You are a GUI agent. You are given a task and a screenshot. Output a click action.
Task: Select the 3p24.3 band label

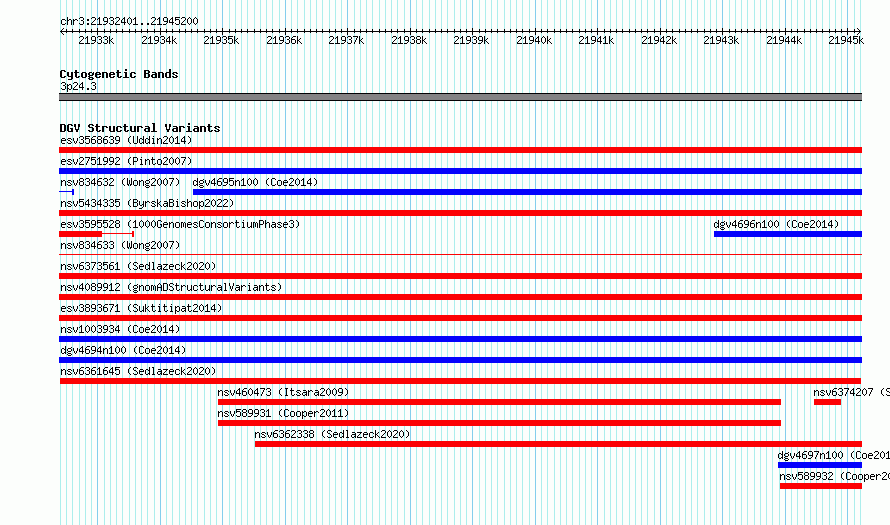(78, 86)
